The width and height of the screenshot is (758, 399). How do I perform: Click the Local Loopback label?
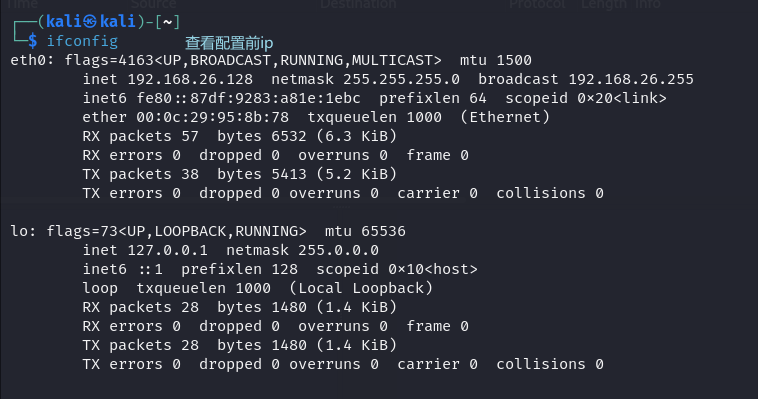click(361, 288)
